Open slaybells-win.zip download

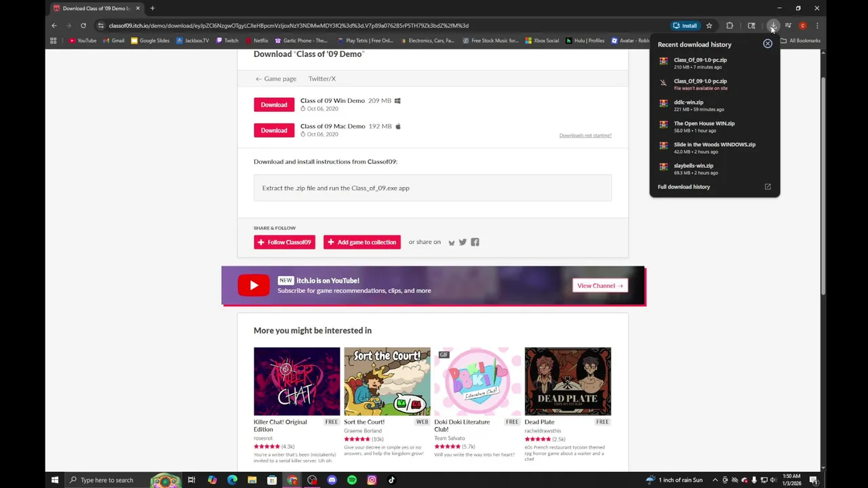[x=715, y=168]
